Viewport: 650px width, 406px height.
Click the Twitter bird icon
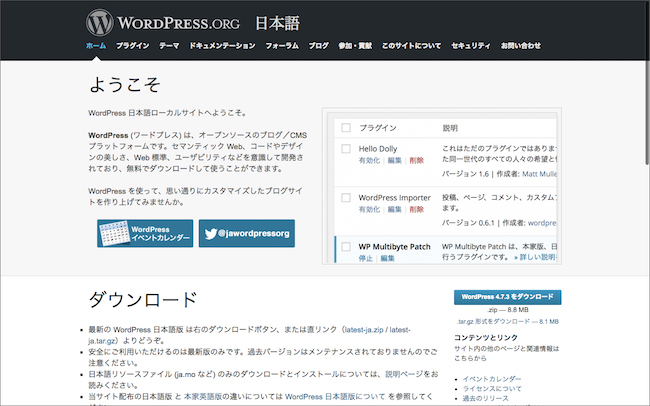[211, 234]
